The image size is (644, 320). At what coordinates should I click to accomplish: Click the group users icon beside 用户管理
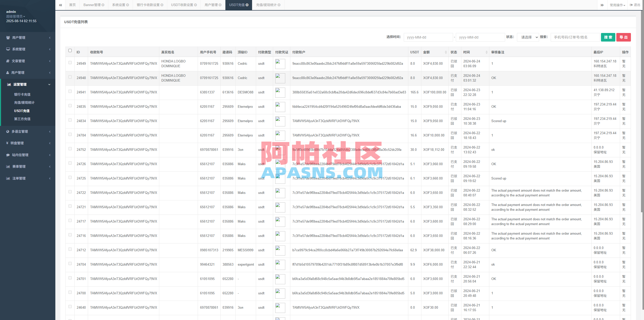point(8,38)
